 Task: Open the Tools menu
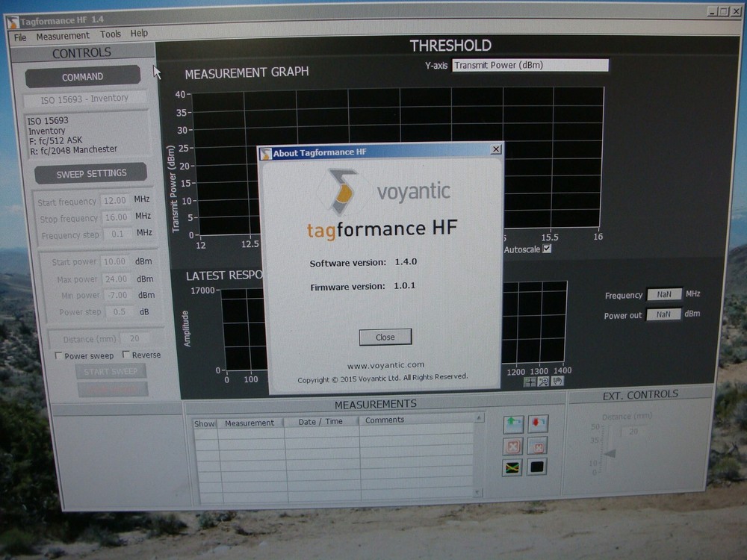click(111, 35)
